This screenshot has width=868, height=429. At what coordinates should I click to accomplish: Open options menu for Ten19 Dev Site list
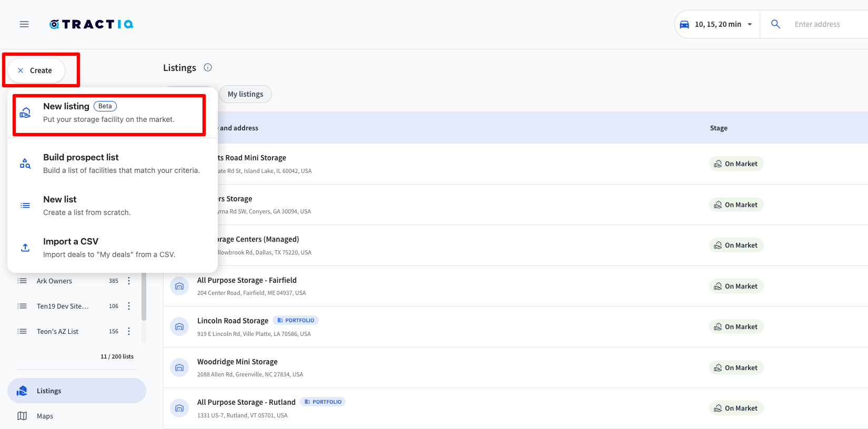pyautogui.click(x=129, y=306)
